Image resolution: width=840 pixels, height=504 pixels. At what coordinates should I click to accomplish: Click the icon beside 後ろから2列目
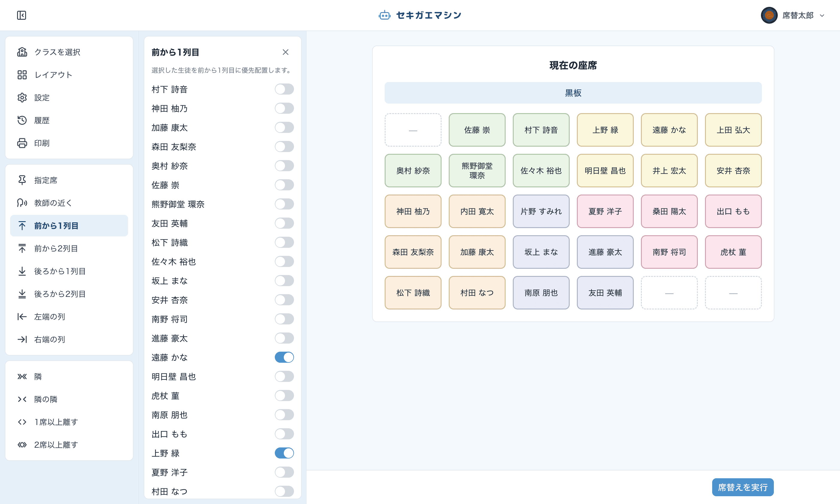[x=22, y=294]
